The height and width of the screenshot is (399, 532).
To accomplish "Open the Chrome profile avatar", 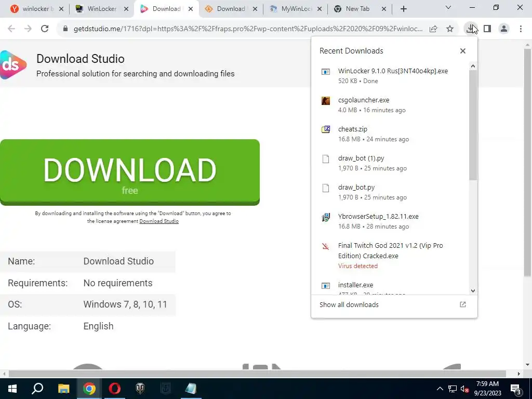I will 504,29.
